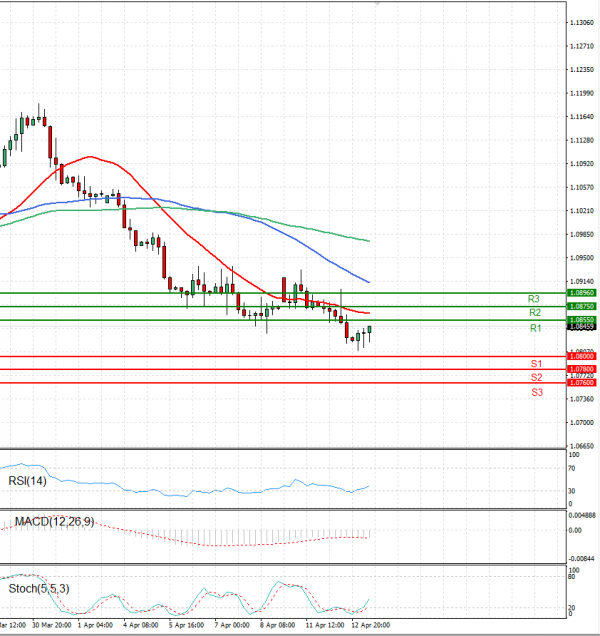The width and height of the screenshot is (600, 636).
Task: Click the Stochastic scale value 80
Action: tap(572, 576)
